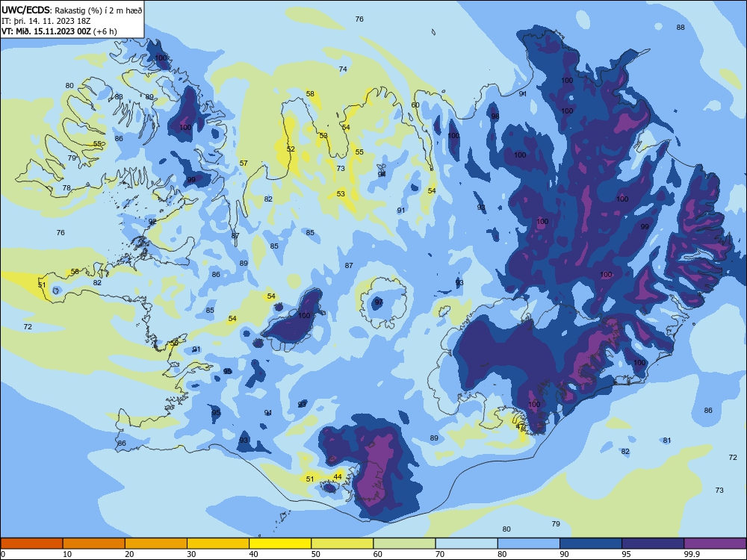Click the 40–50 bright yellow legend swatch
This screenshot has height=560, width=747.
pos(280,544)
